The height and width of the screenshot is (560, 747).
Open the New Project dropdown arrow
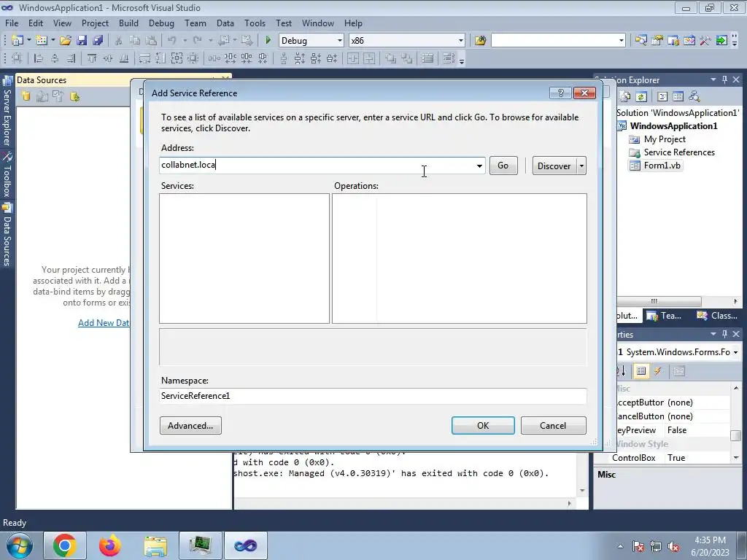coord(28,41)
